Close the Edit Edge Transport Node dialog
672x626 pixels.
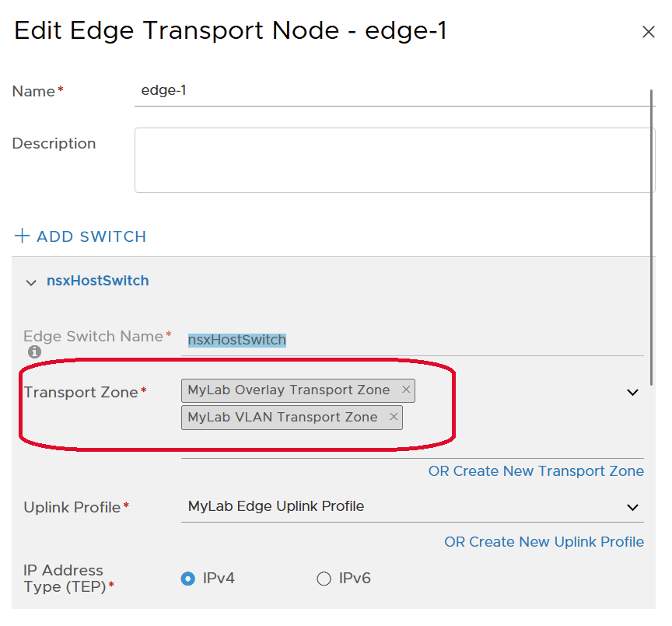[x=648, y=32]
